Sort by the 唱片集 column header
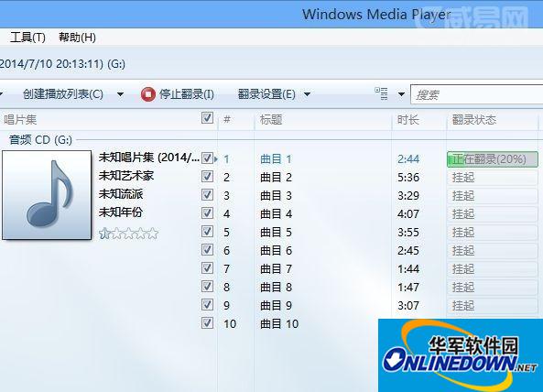Viewport: 543px width, 392px height. 20,120
